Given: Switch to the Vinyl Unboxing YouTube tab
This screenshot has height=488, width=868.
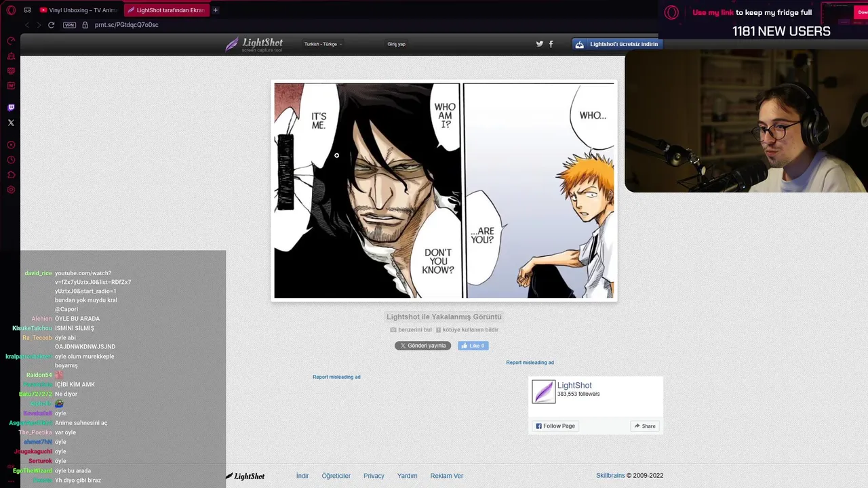Looking at the screenshot, I should click(x=78, y=10).
